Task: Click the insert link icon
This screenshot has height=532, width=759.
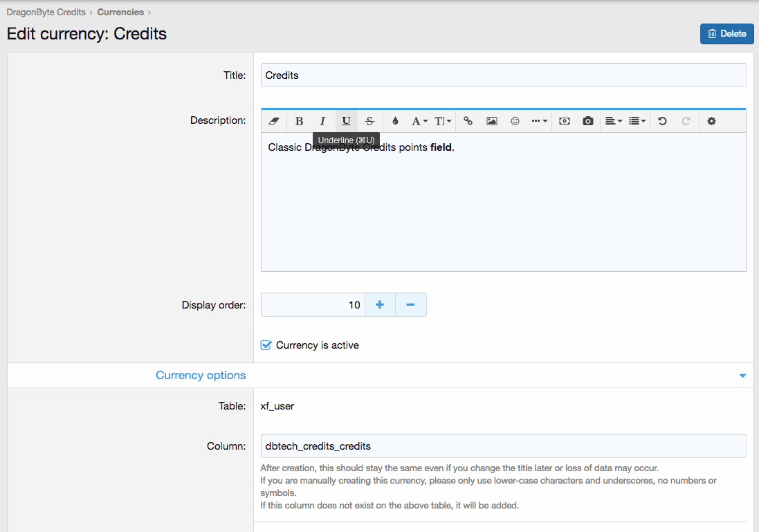Action: click(x=468, y=121)
